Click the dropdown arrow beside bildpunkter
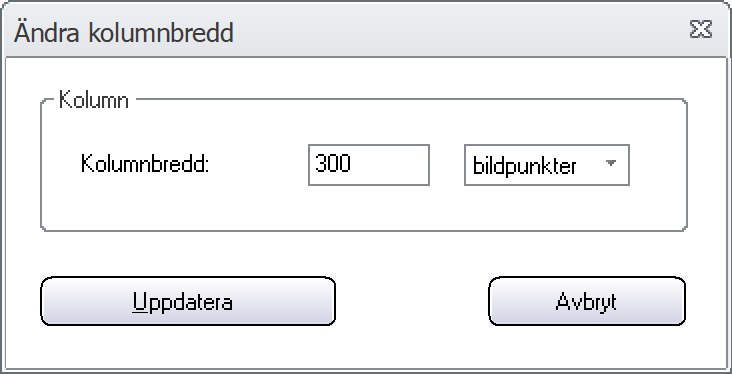The width and height of the screenshot is (732, 374). pyautogui.click(x=611, y=163)
